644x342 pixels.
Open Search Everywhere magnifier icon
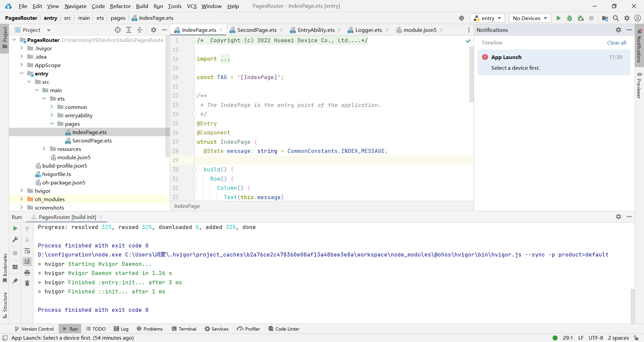[616, 18]
